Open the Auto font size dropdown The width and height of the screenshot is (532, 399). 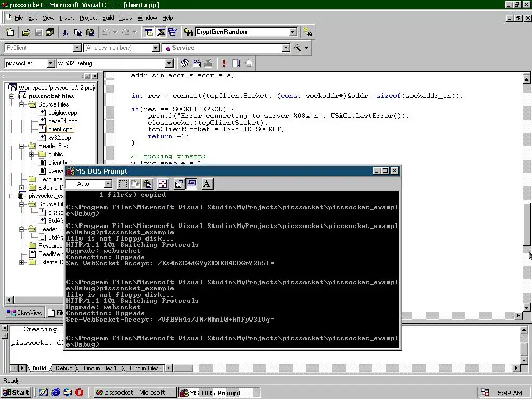coord(108,184)
